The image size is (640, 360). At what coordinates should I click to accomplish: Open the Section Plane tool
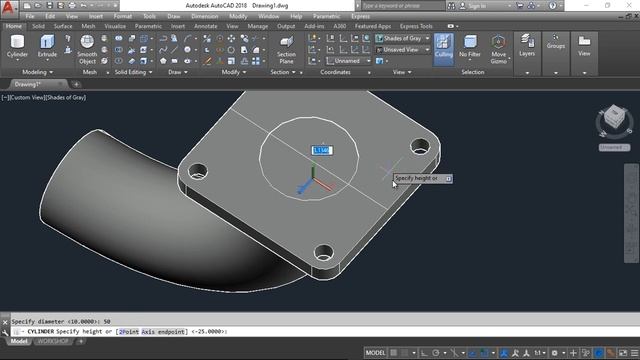click(x=286, y=49)
